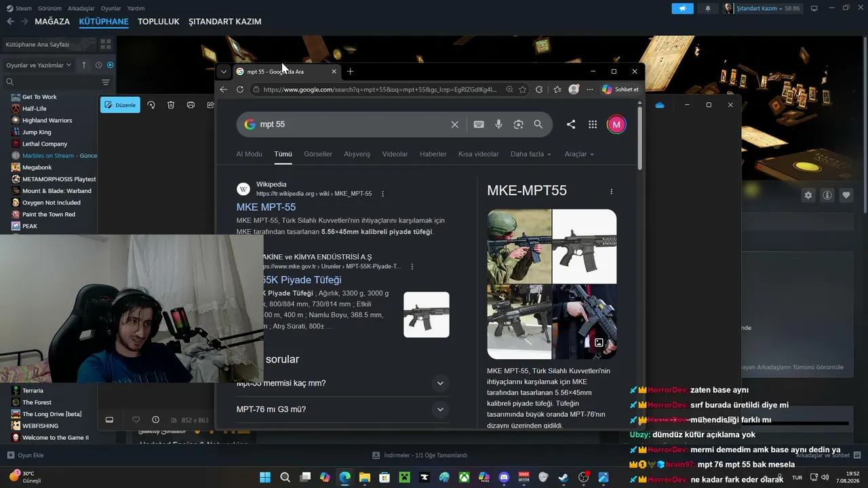The height and width of the screenshot is (488, 868).
Task: Expand Daha fazla search options
Action: 531,154
